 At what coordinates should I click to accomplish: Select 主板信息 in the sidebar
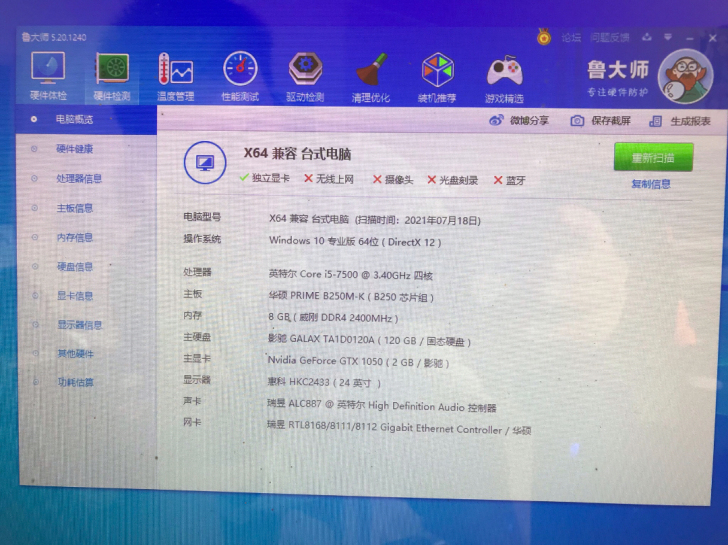coord(74,208)
